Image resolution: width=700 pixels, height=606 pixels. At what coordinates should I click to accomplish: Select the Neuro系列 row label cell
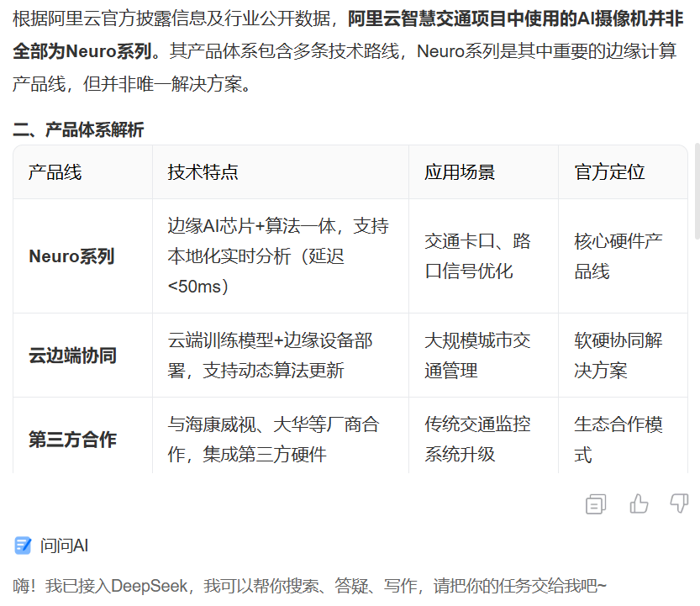[x=82, y=256]
